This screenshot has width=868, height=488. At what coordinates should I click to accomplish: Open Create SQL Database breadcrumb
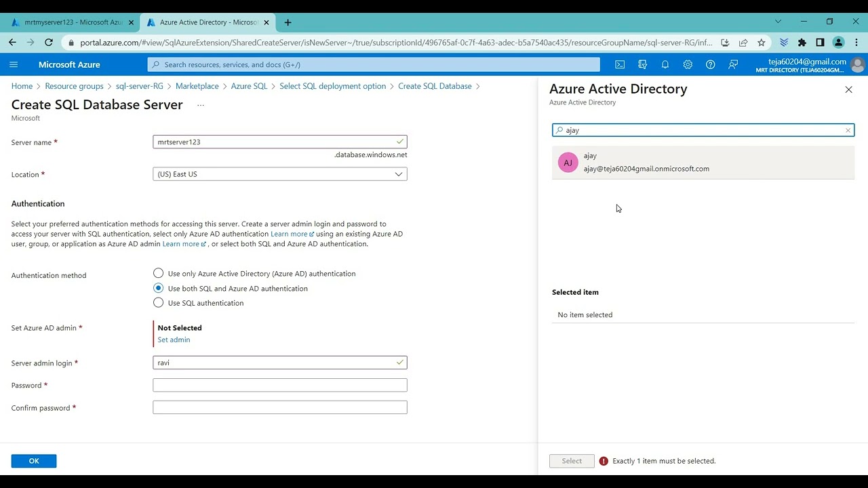pyautogui.click(x=435, y=86)
